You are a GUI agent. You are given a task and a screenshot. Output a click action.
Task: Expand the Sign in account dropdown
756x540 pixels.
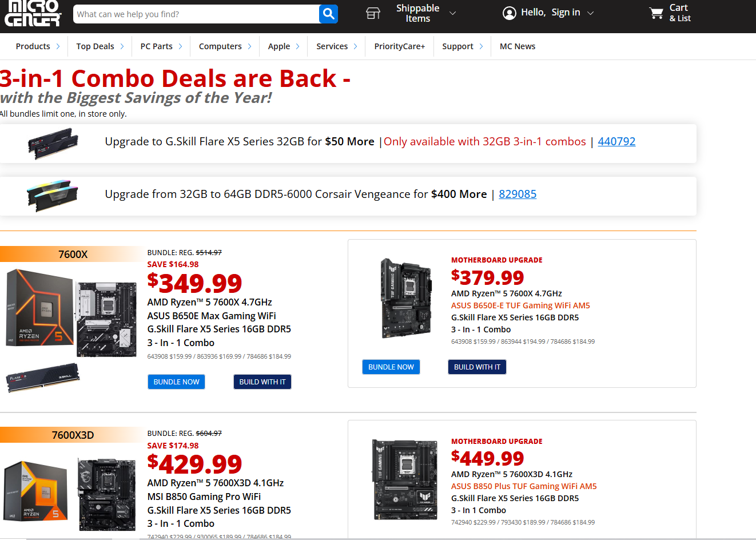pyautogui.click(x=591, y=13)
